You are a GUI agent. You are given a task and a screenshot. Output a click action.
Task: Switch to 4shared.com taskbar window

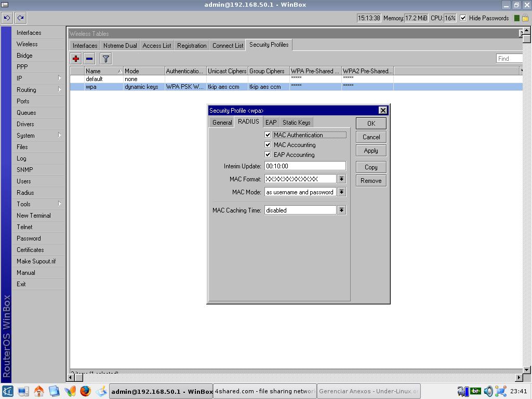click(x=265, y=391)
